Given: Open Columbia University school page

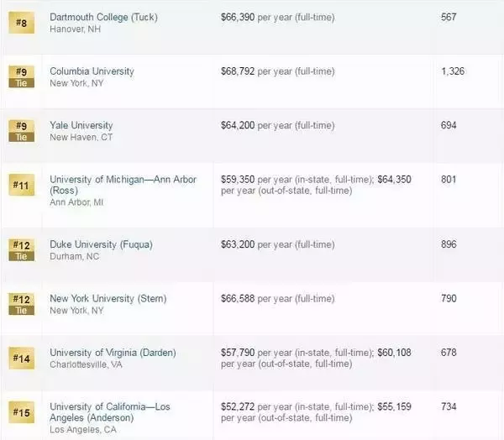Looking at the screenshot, I should (x=92, y=71).
